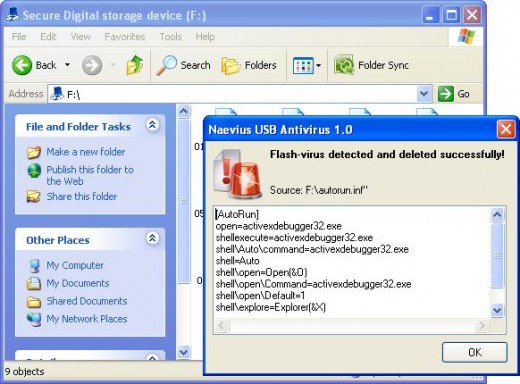Click the Source: F:\autorun.inf text

pyautogui.click(x=319, y=190)
